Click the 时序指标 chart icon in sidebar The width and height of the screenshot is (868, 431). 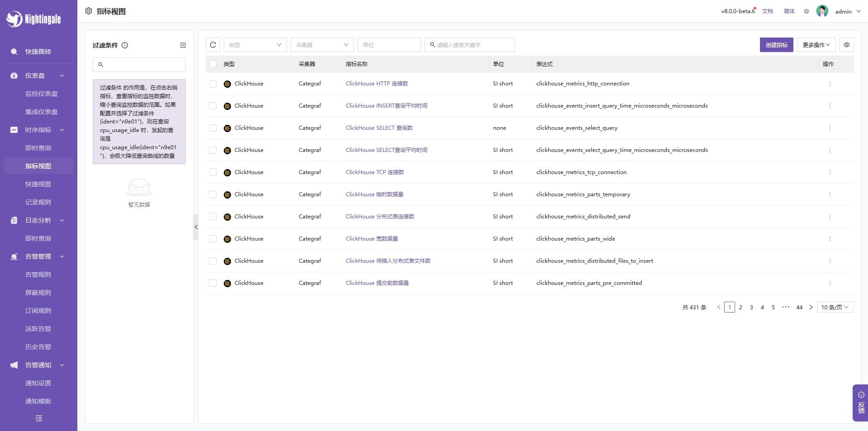(x=14, y=130)
